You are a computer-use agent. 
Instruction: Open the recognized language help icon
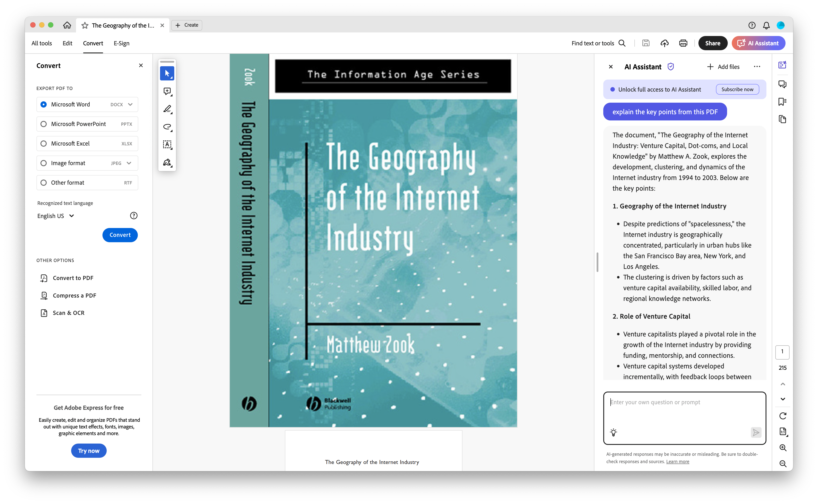click(134, 216)
